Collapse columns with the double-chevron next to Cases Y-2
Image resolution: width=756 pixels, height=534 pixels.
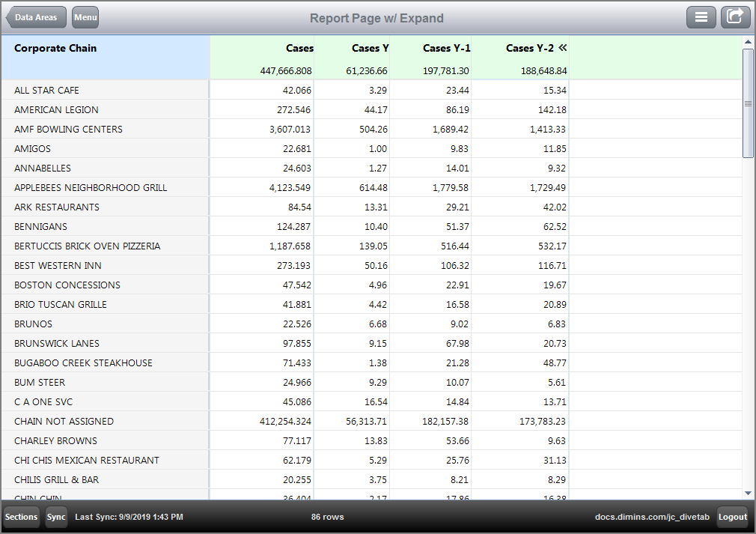[563, 48]
